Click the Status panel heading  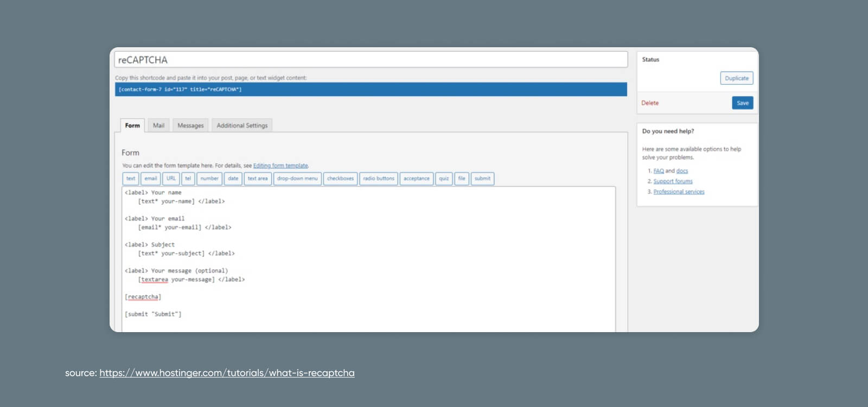point(650,60)
